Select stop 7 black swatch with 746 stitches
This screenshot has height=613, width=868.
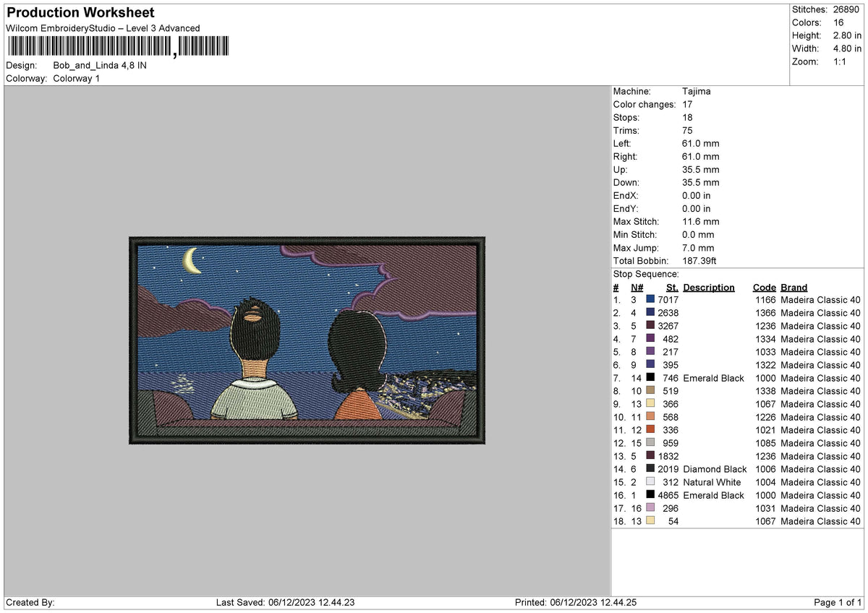click(x=651, y=377)
